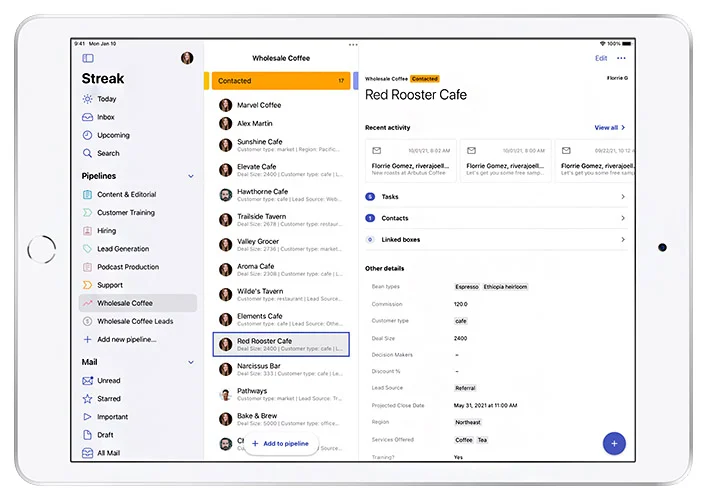Click the Tea services tag
The height and width of the screenshot is (500, 706).
click(x=482, y=440)
